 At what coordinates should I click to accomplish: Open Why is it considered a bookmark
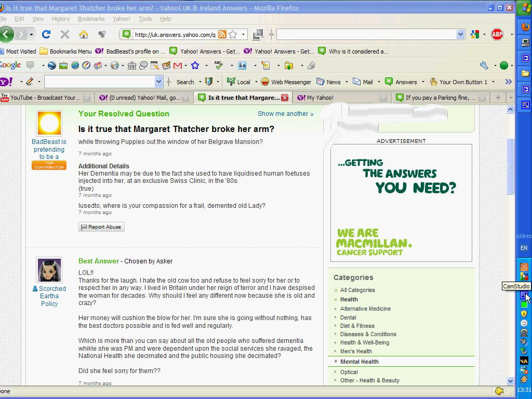click(x=353, y=51)
